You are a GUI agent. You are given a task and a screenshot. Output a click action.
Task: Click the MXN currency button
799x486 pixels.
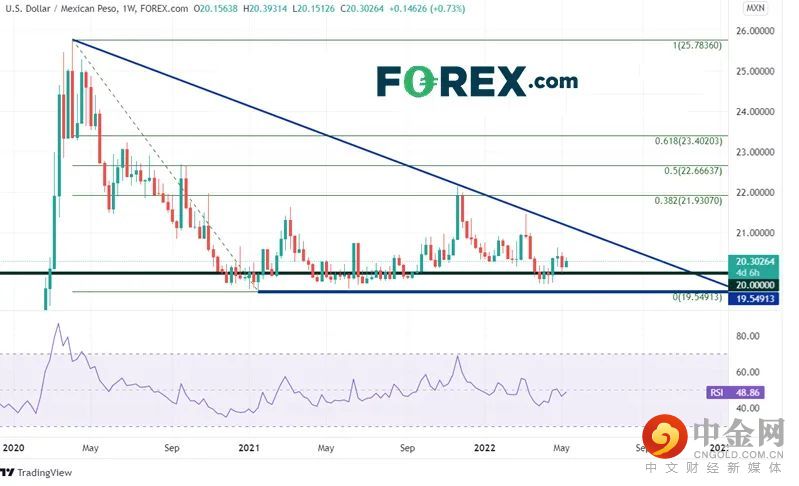(755, 8)
